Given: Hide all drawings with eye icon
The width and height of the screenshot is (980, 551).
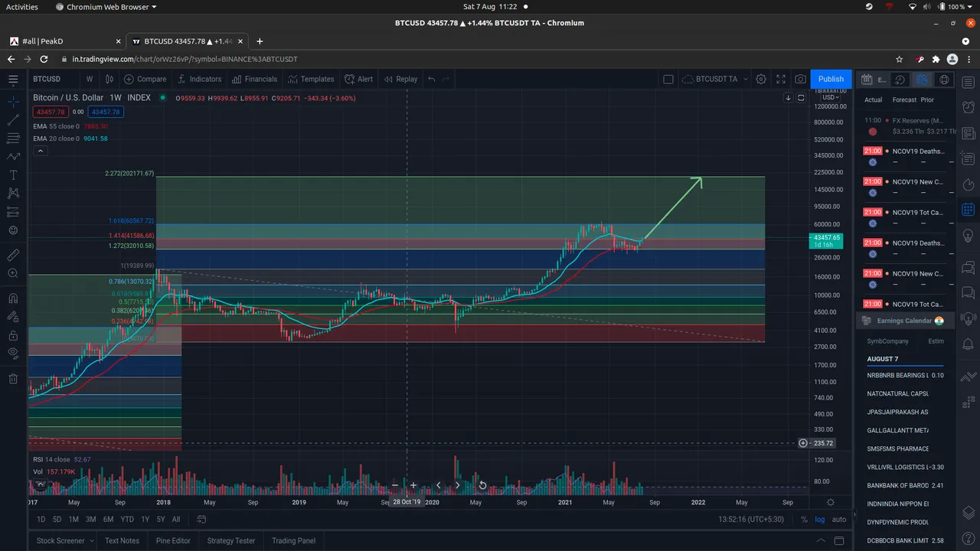Looking at the screenshot, I should [x=13, y=354].
